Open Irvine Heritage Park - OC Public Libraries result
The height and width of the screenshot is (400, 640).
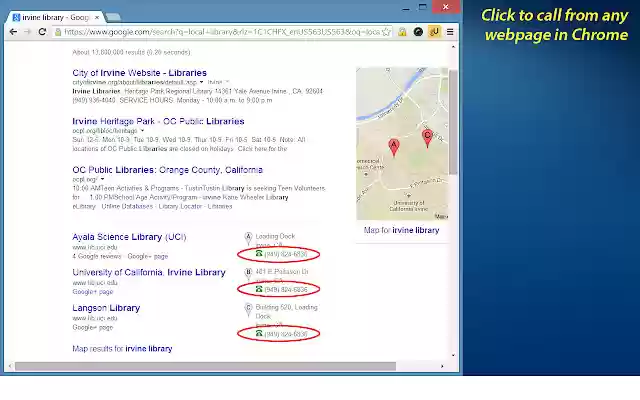pos(158,121)
